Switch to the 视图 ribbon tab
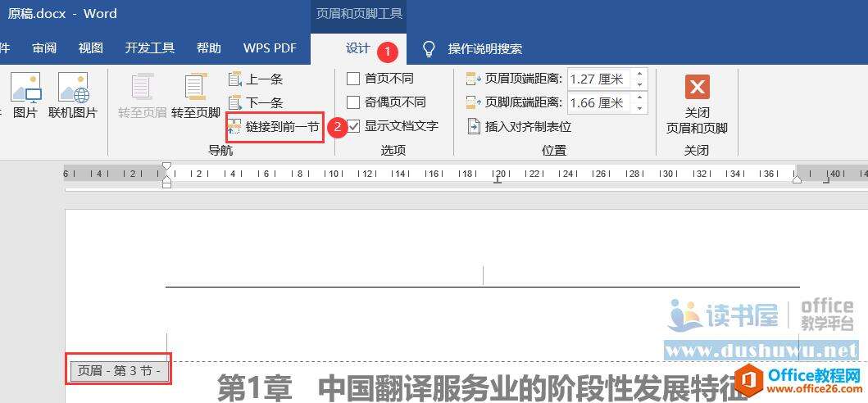Viewport: 868px width, 403px height. tap(91, 48)
